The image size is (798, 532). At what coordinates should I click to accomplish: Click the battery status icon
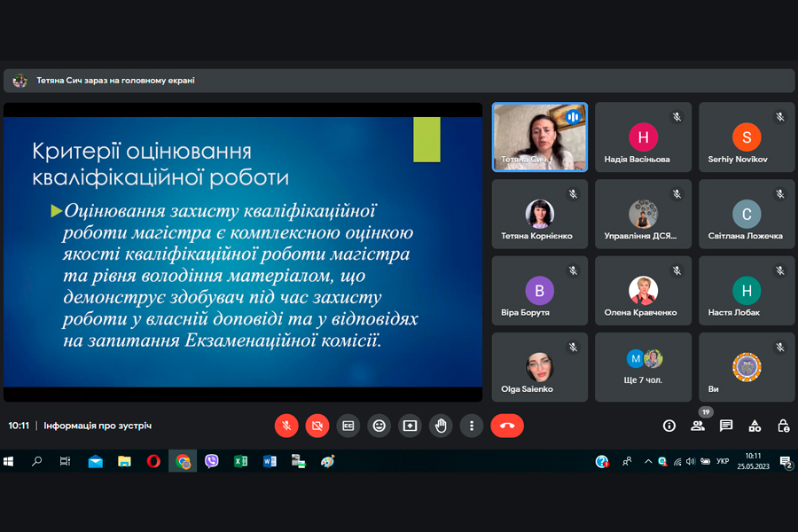(706, 461)
